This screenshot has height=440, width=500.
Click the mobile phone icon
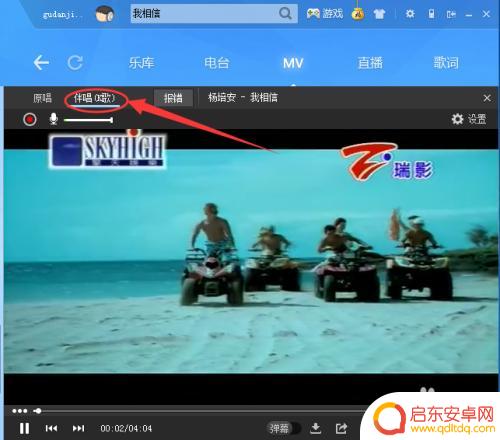[431, 14]
